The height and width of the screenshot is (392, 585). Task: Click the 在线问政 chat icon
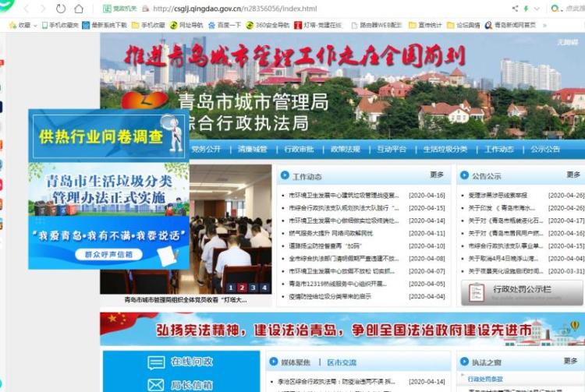(x=155, y=362)
